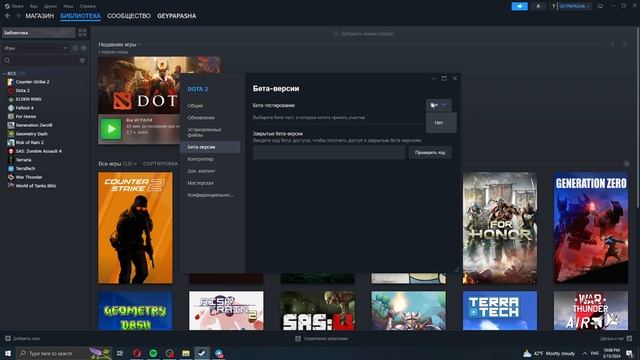Open Общие in Dota 2 properties
Screen dimensions: 640x360
(195, 106)
